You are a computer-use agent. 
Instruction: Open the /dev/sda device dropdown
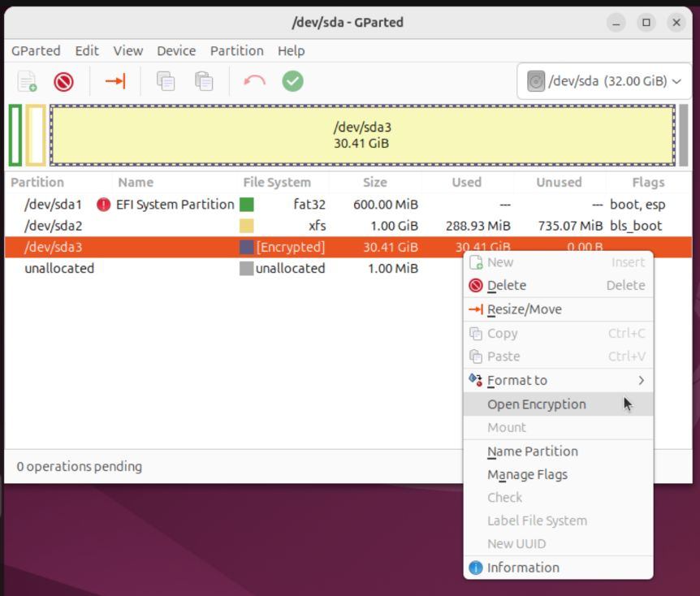pyautogui.click(x=604, y=81)
